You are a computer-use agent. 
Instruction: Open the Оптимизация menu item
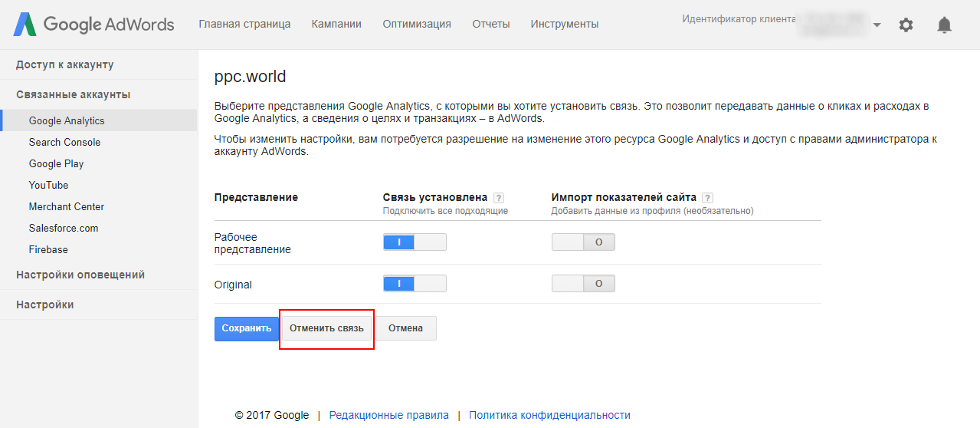tap(417, 24)
